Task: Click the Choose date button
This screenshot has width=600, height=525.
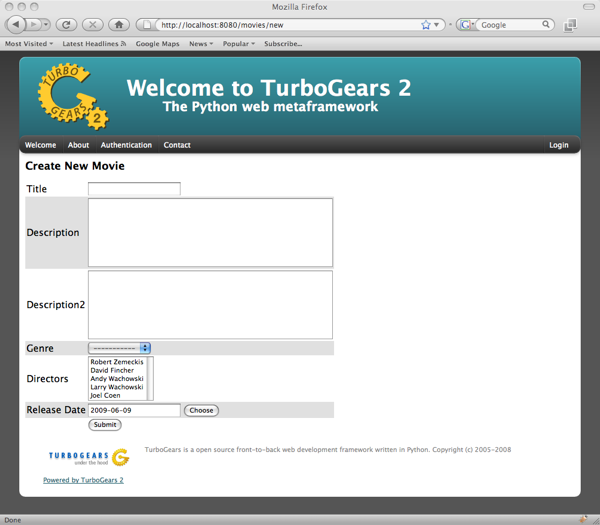Action: tap(201, 410)
